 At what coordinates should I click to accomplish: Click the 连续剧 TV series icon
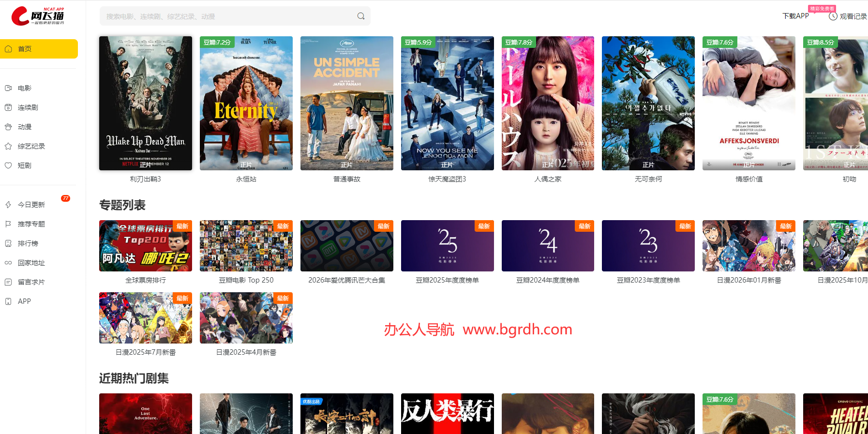(x=8, y=107)
